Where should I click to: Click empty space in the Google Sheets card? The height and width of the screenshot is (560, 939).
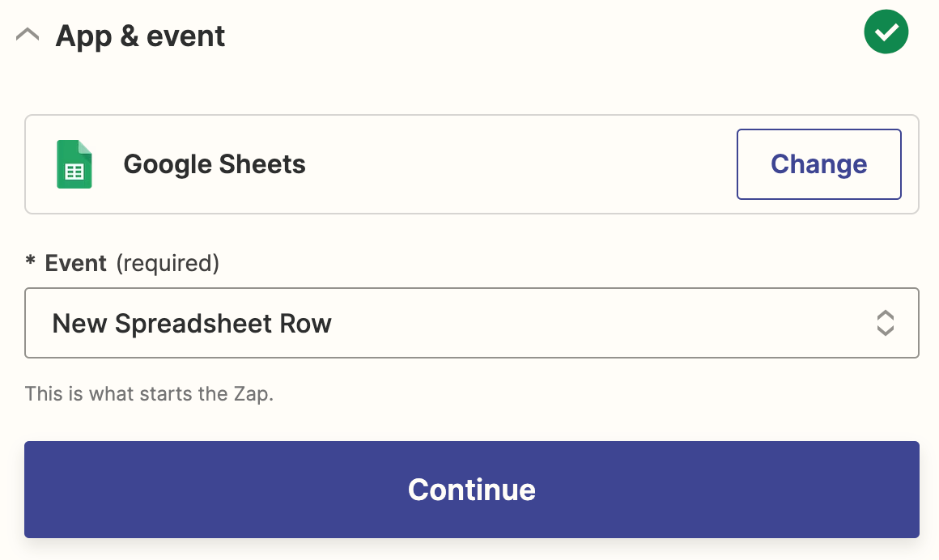pyautogui.click(x=518, y=164)
